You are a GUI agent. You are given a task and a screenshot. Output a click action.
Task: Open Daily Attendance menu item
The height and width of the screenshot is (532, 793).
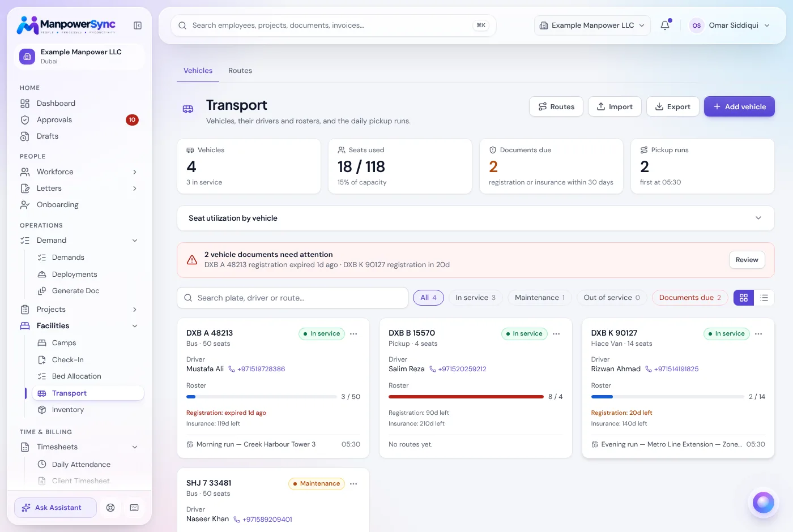88,465
